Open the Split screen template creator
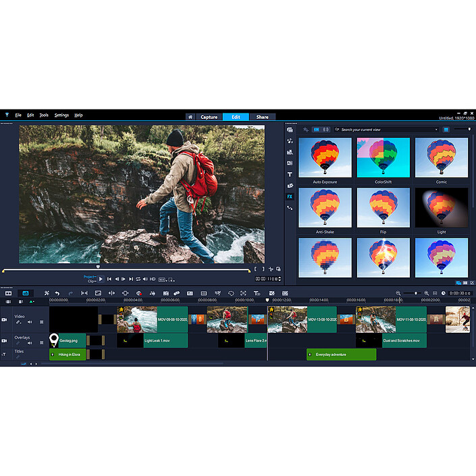The image size is (476, 476). tap(271, 293)
